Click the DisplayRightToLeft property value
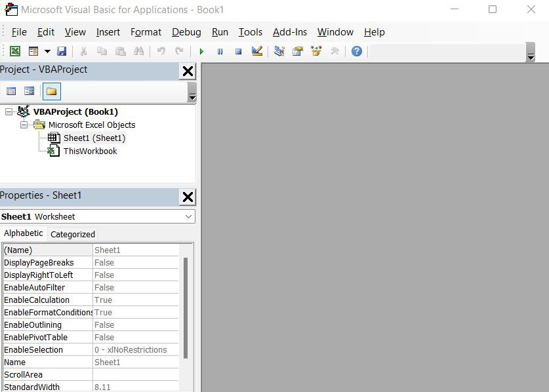Viewport: 549px width, 392px height. tap(136, 275)
